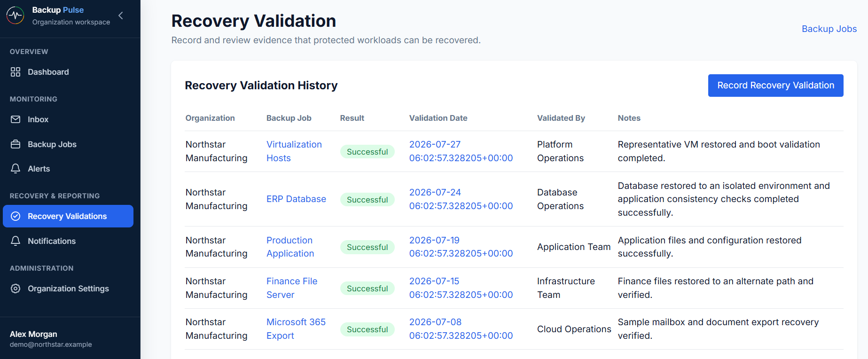Open the Inbox envelope icon
The height and width of the screenshot is (359, 868).
(16, 119)
